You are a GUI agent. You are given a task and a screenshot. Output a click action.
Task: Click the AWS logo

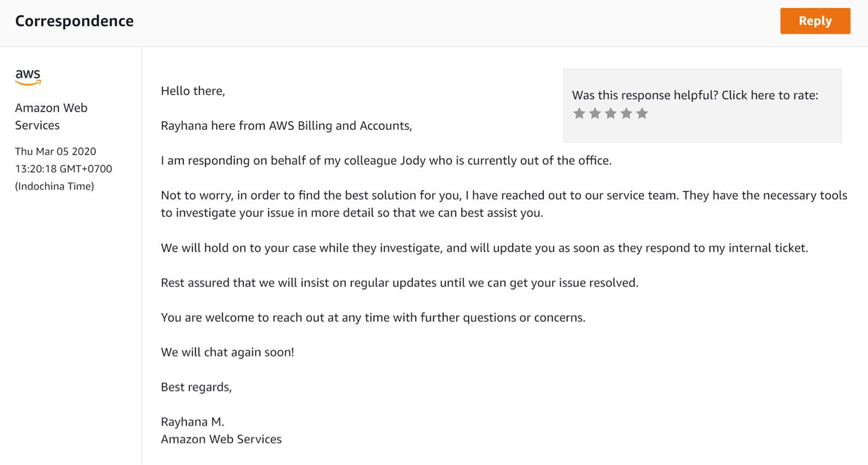pyautogui.click(x=28, y=77)
